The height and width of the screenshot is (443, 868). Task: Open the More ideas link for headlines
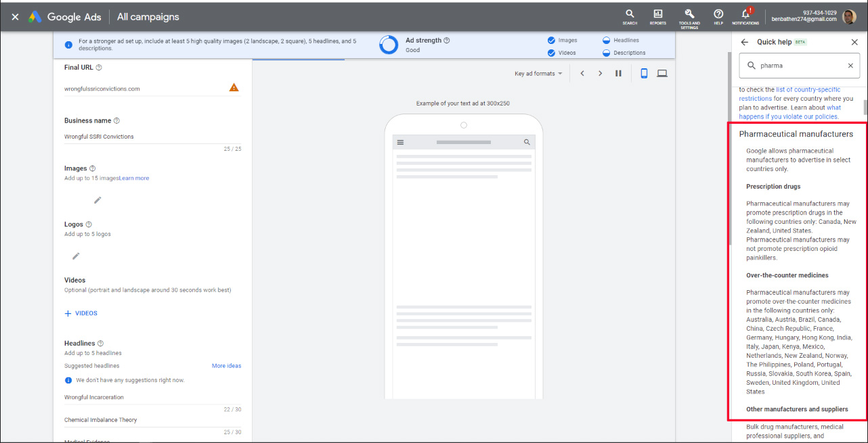226,366
